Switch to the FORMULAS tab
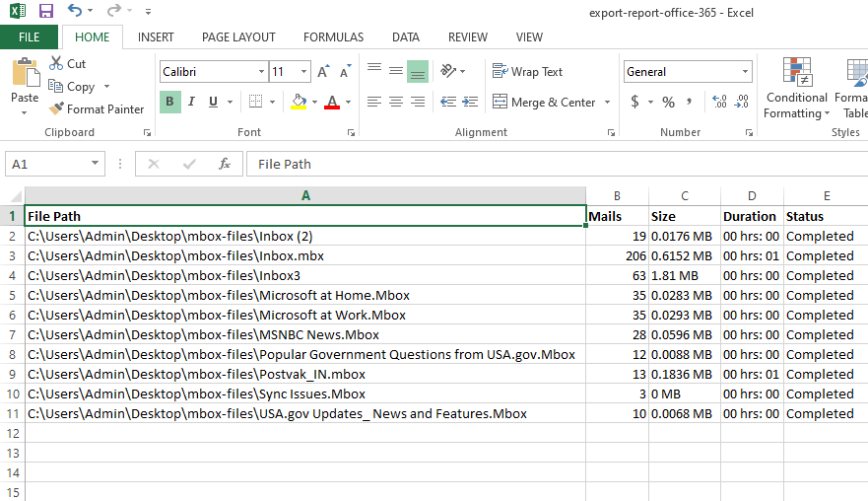868x501 pixels. point(333,37)
